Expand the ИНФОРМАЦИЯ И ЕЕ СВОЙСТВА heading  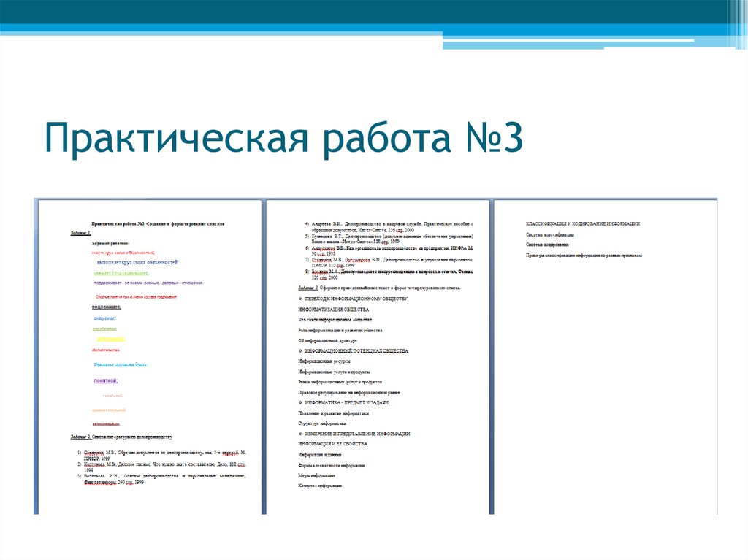pyautogui.click(x=332, y=443)
